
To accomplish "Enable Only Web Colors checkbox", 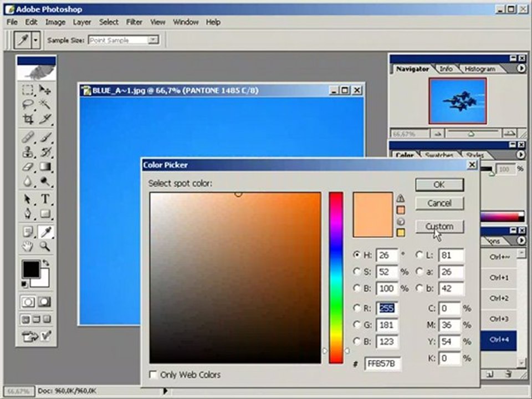I will [153, 375].
